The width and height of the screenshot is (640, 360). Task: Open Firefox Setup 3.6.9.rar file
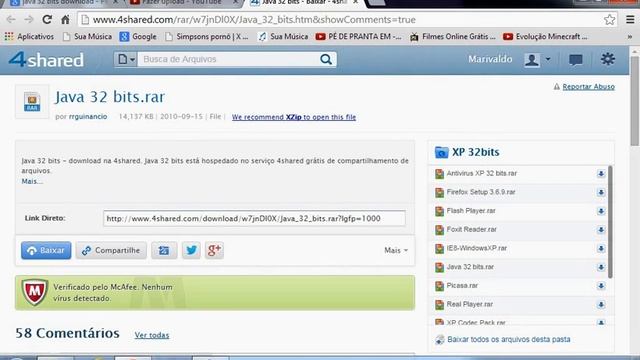click(481, 192)
